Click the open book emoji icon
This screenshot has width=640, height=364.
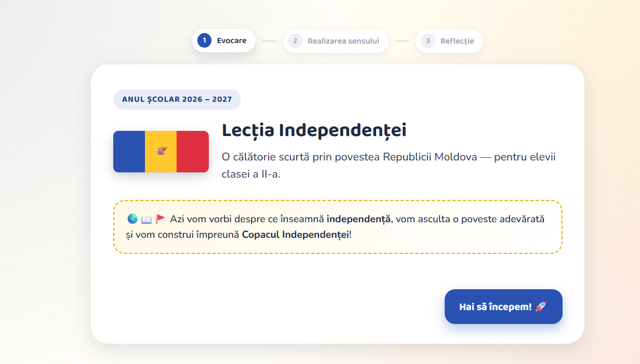point(146,219)
